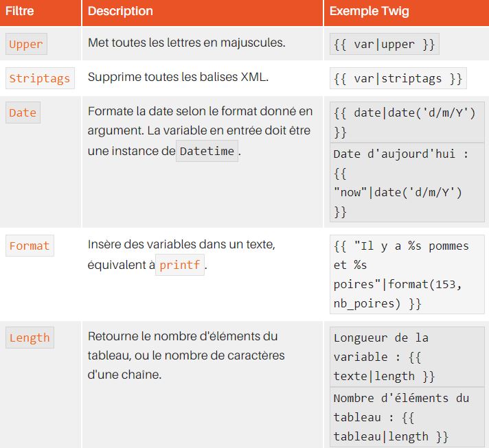489x448 pixels.
Task: Select the Length filter code tag
Action: pos(30,338)
